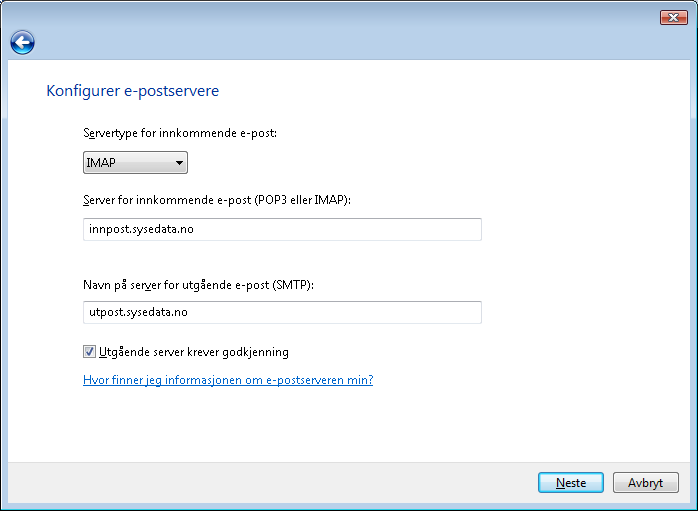Uncheck the 'Utgående server krever godkjenning' checkbox
698x511 pixels.
[x=90, y=352]
